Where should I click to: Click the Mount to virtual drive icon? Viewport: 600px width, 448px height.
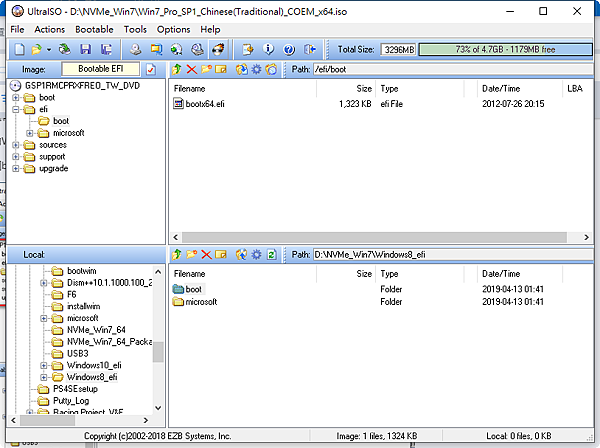(197, 49)
